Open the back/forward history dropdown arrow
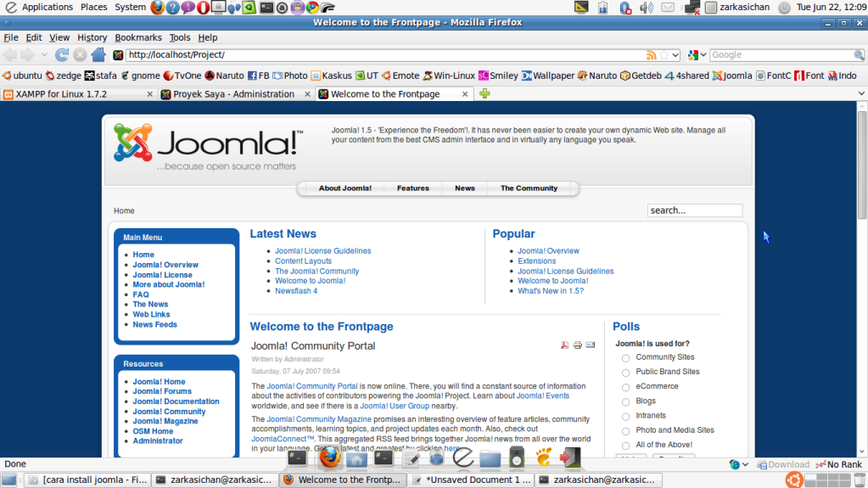The image size is (868, 488). [x=44, y=55]
